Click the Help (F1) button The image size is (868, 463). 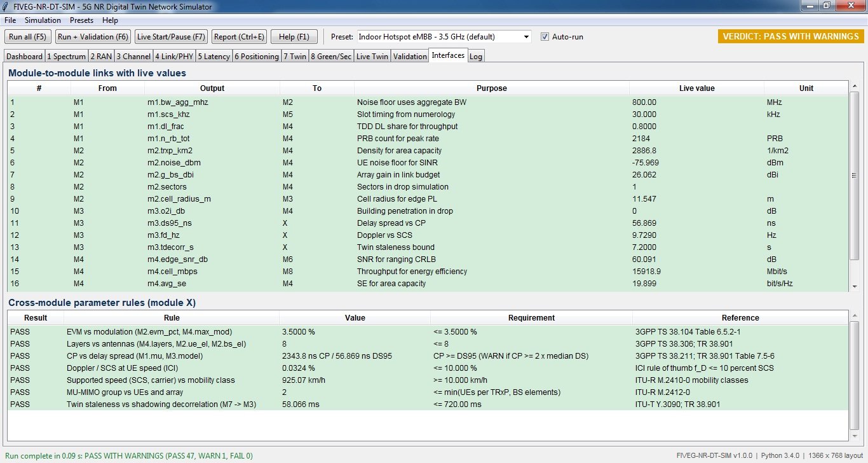coord(294,37)
